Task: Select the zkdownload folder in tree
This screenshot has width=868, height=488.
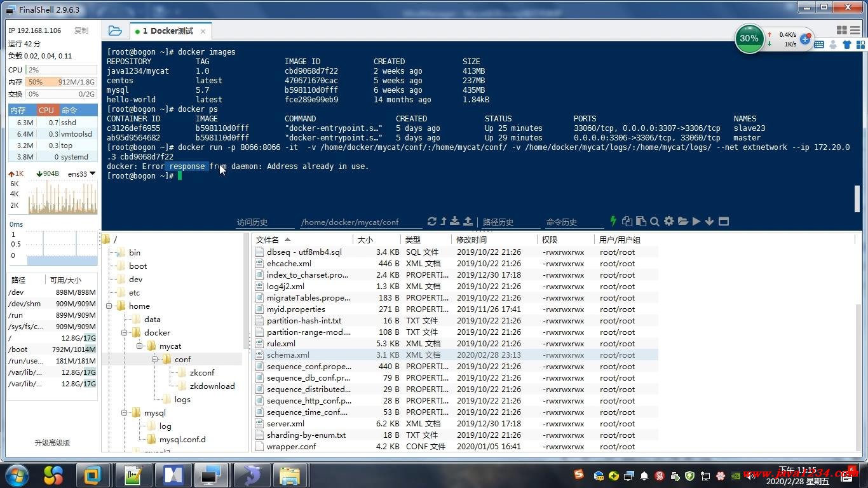Action: 212,386
